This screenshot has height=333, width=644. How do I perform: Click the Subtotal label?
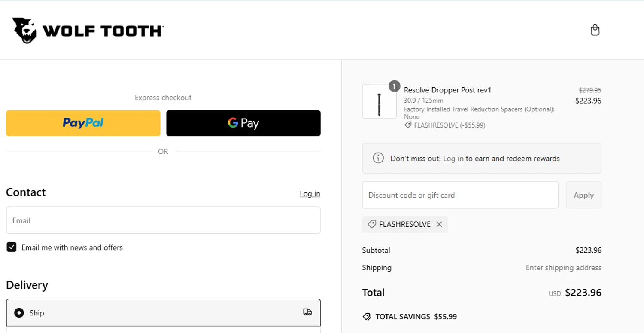pyautogui.click(x=376, y=250)
